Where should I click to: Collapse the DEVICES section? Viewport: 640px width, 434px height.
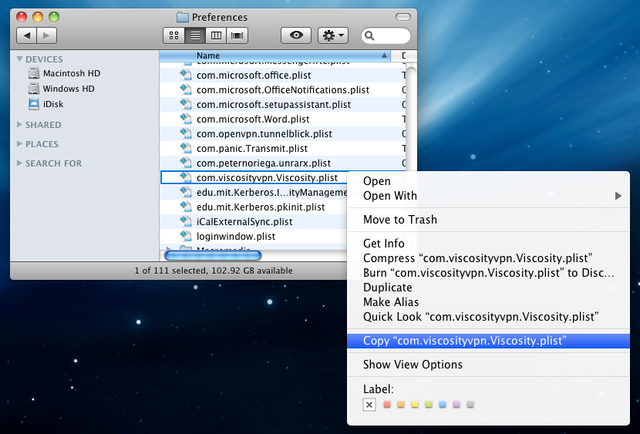(19, 59)
